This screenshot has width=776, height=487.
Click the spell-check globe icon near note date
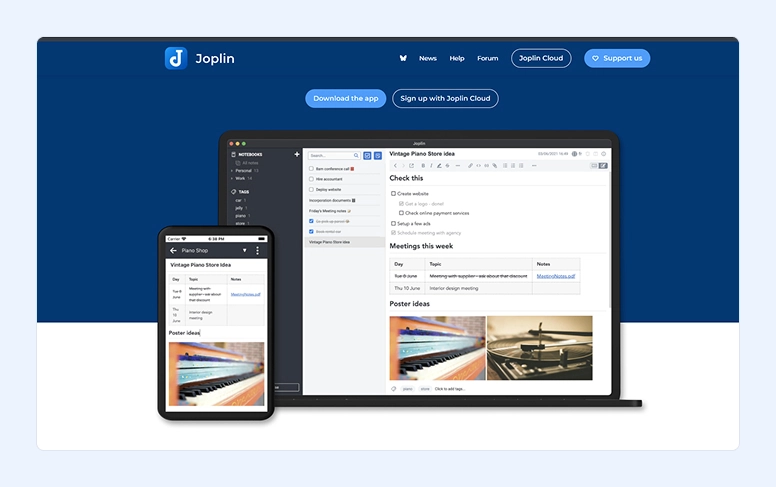click(x=574, y=154)
